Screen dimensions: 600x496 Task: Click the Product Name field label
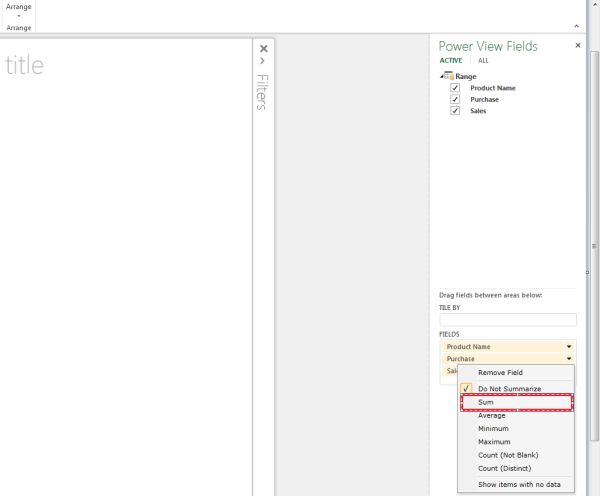pyautogui.click(x=493, y=88)
